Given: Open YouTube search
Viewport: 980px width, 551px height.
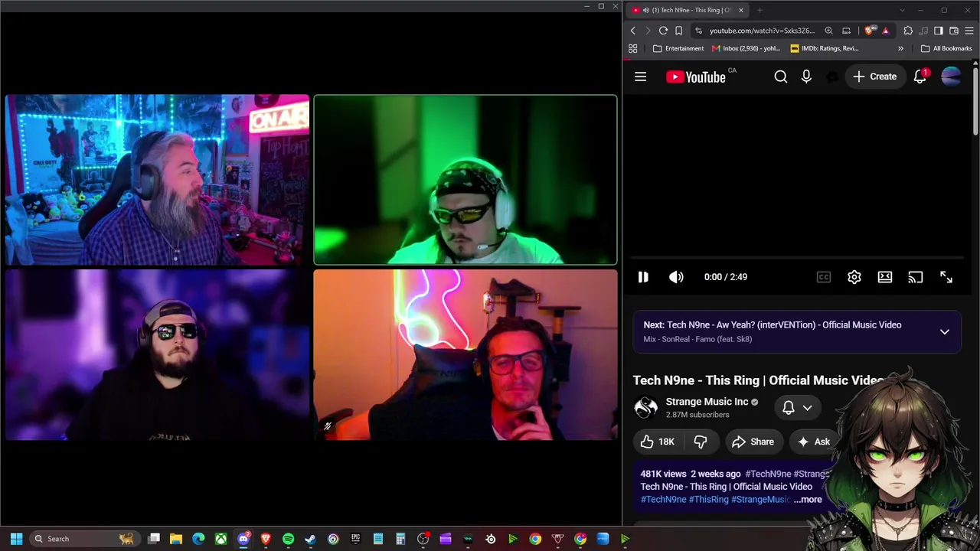Looking at the screenshot, I should [x=781, y=77].
